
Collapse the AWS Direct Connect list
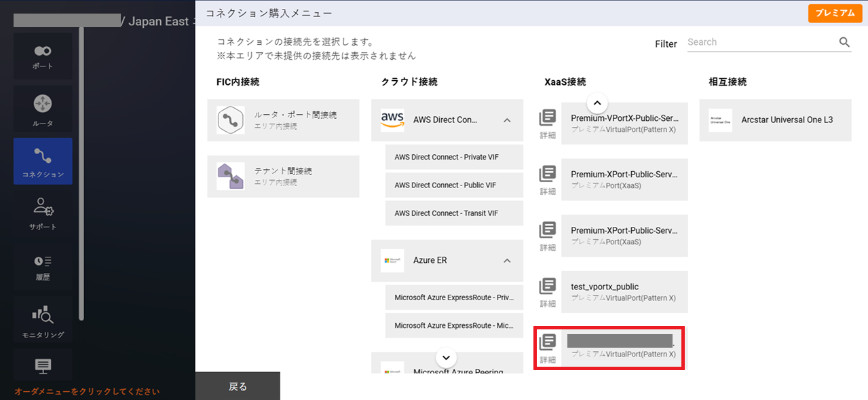tap(506, 120)
